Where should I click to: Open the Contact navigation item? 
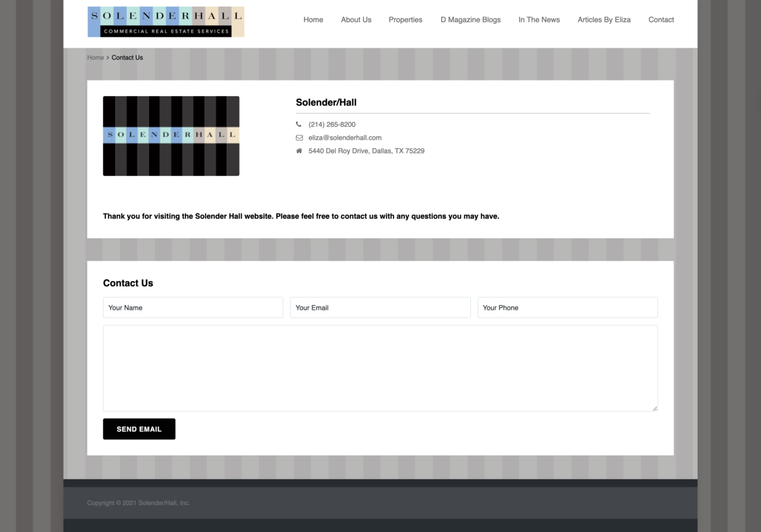(661, 20)
